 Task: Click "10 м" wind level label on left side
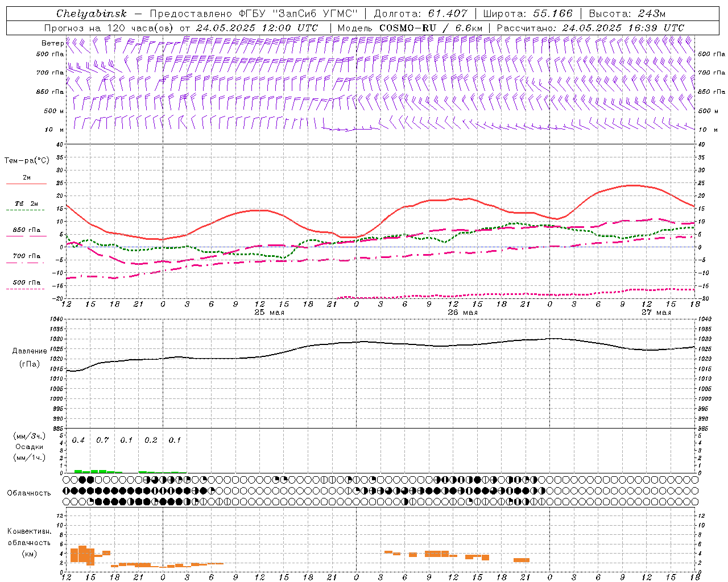pos(55,130)
